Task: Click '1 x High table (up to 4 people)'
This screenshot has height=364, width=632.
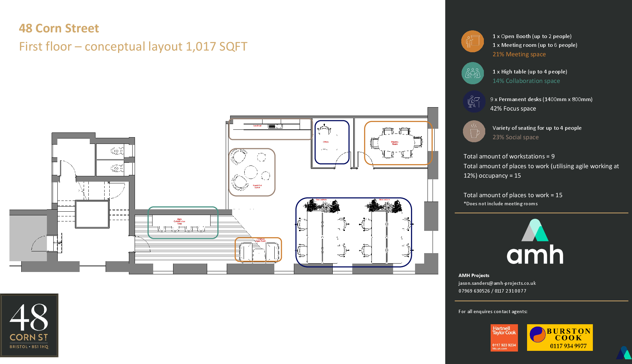Action: coord(530,71)
